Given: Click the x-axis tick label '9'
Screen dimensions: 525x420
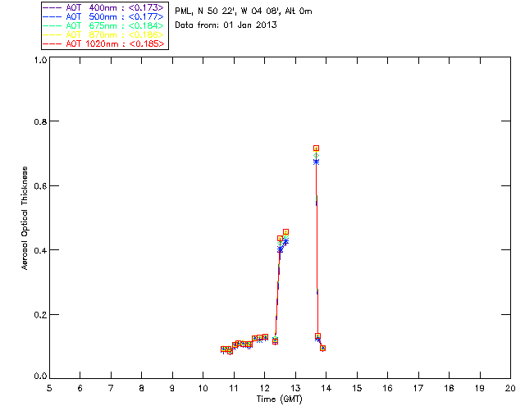Looking at the screenshot, I should [x=172, y=388].
